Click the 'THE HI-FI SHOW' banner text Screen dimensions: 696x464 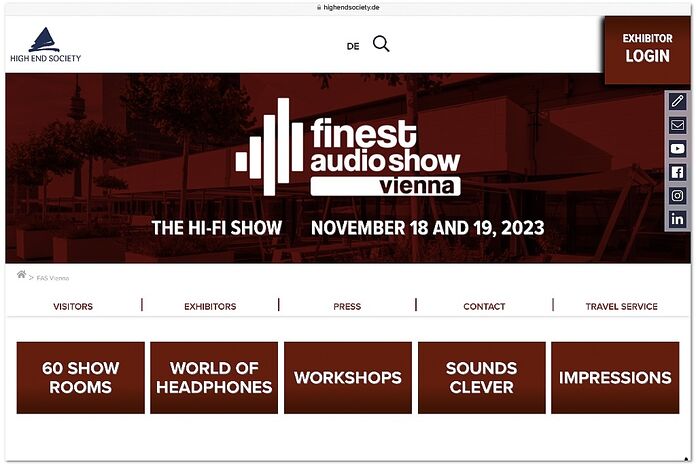[x=217, y=228]
